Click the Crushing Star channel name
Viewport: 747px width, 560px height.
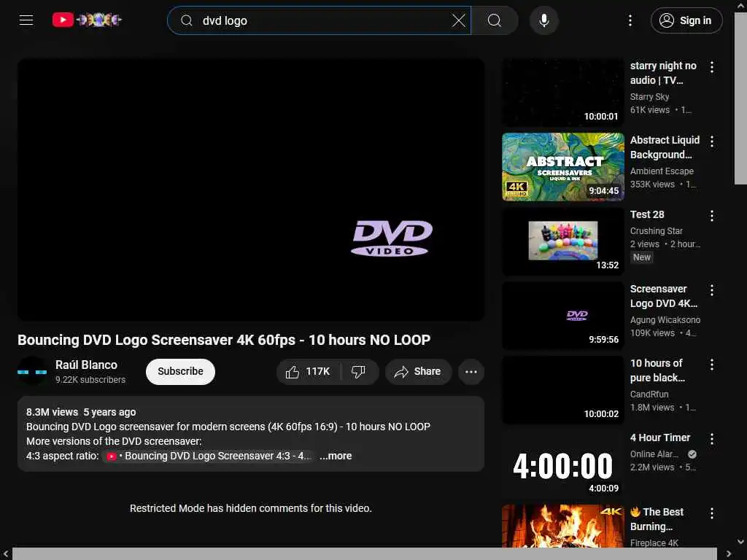[656, 231]
